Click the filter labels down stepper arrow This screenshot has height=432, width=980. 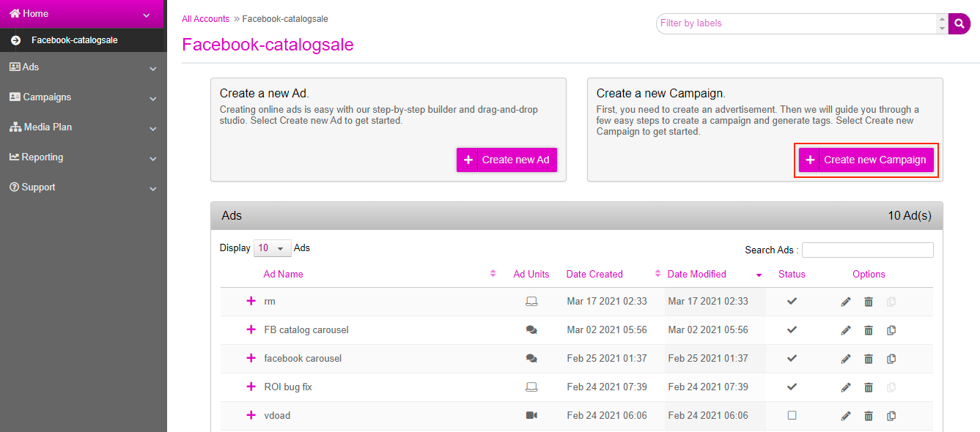point(943,29)
